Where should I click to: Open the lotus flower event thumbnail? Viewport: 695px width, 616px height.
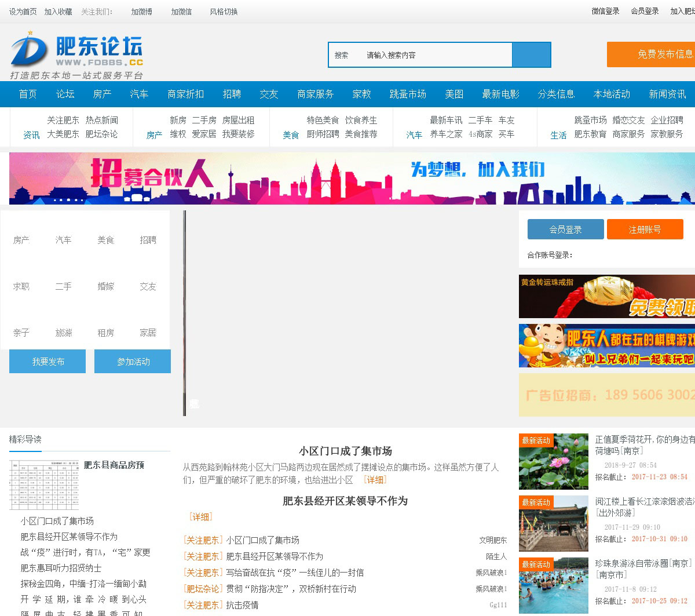553,462
